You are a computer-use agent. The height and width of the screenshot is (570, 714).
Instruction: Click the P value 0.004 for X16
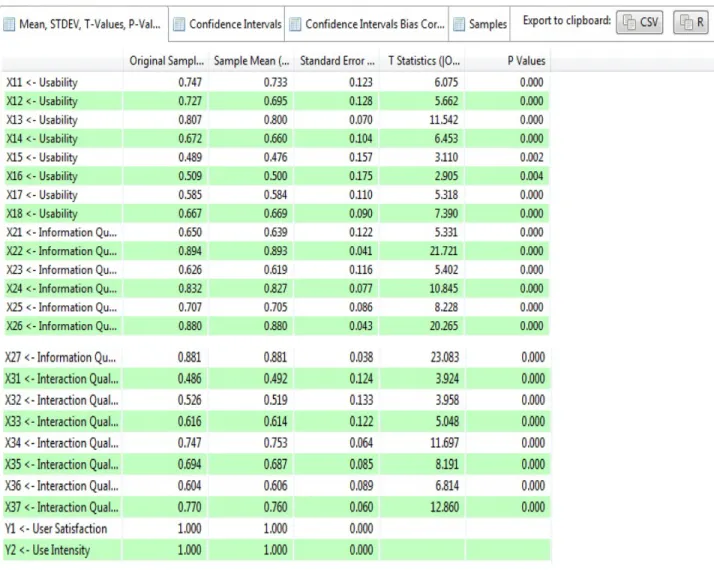tap(531, 176)
